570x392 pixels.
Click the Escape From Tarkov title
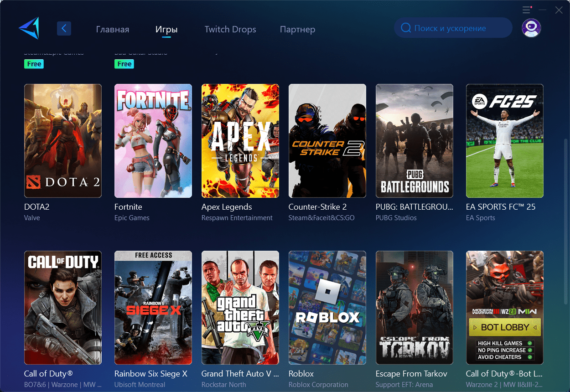click(411, 374)
